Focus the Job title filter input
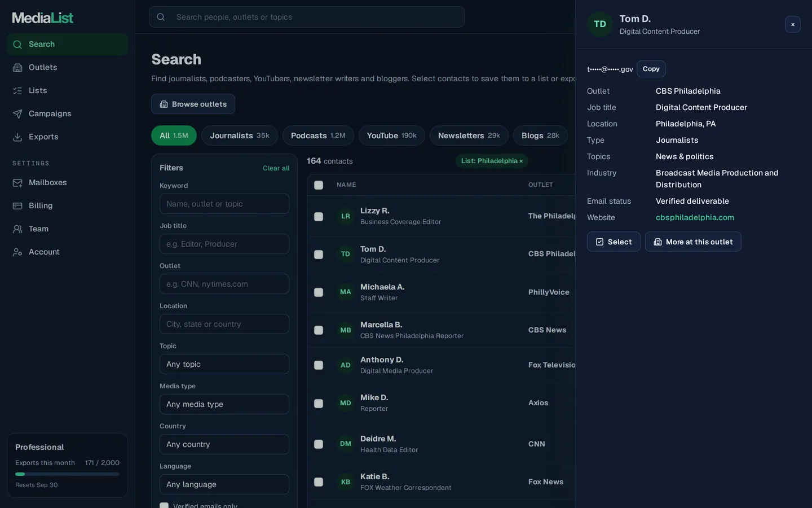Image resolution: width=812 pixels, height=508 pixels. (224, 244)
